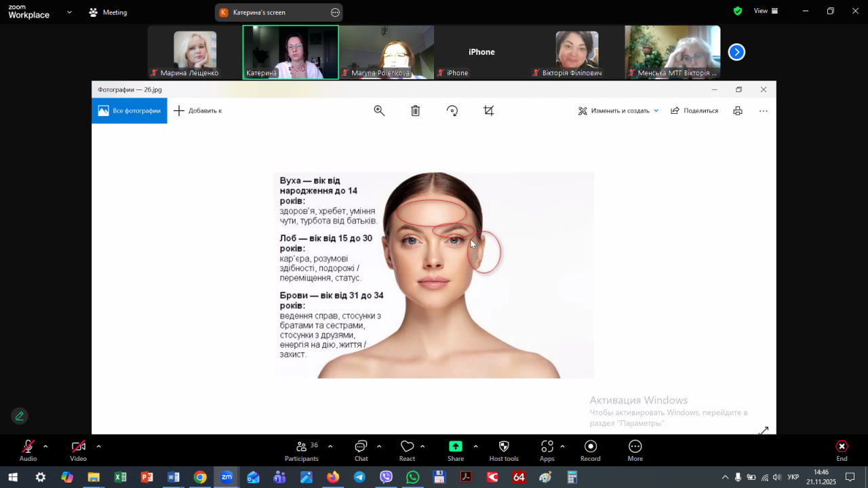
Task: Click the red End meeting button
Action: pos(842,450)
